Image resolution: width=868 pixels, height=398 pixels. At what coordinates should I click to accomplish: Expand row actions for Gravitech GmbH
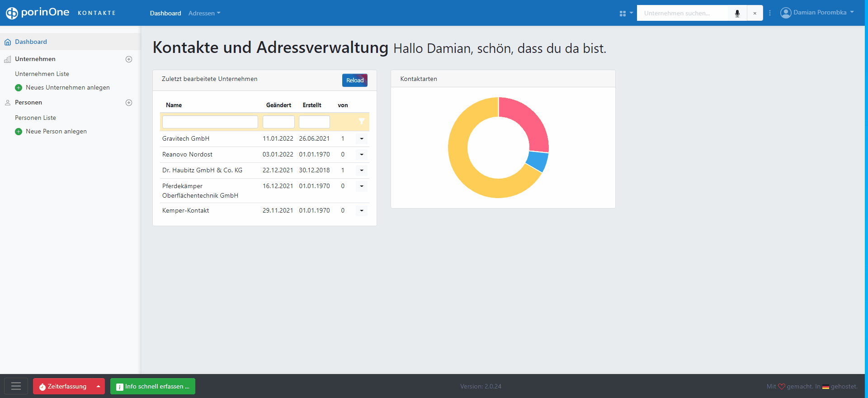pyautogui.click(x=362, y=139)
